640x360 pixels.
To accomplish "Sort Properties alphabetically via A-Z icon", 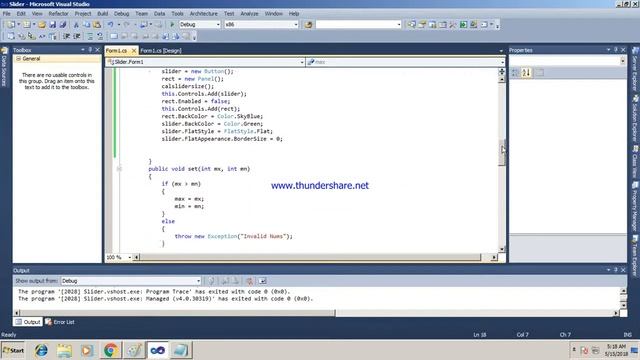I will click(x=526, y=73).
